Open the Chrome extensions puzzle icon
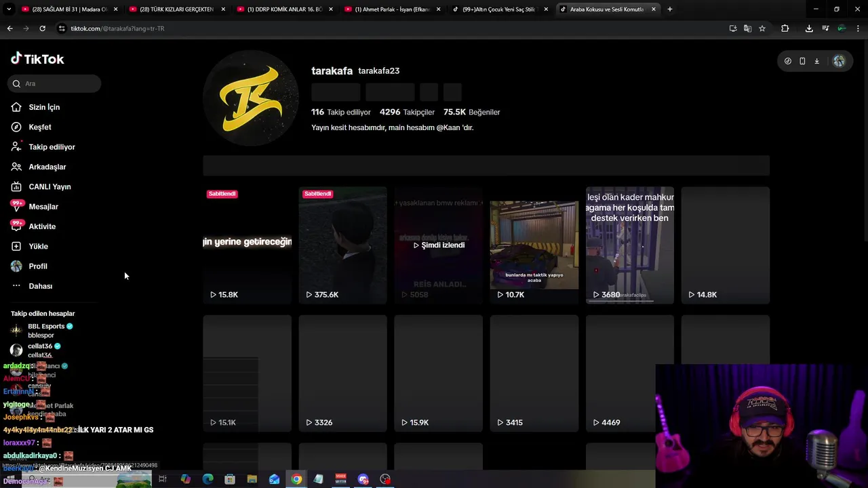Screen dimensions: 868x488 (785, 28)
